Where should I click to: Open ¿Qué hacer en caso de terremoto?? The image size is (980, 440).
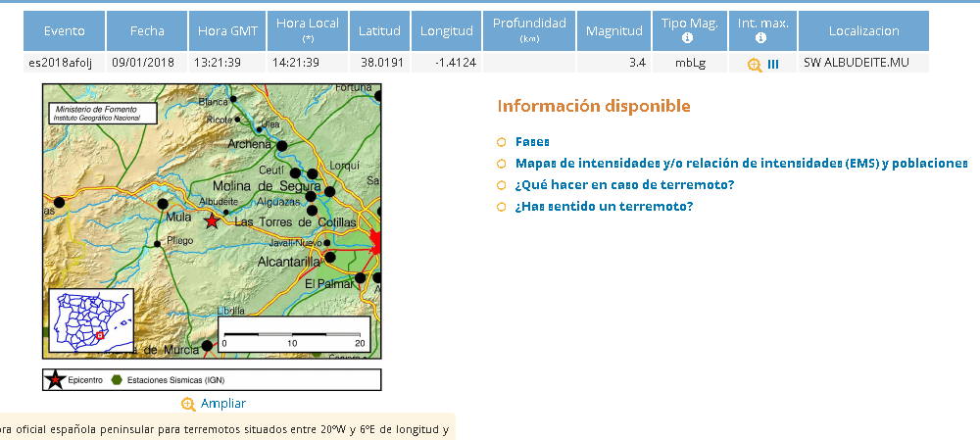pyautogui.click(x=624, y=185)
